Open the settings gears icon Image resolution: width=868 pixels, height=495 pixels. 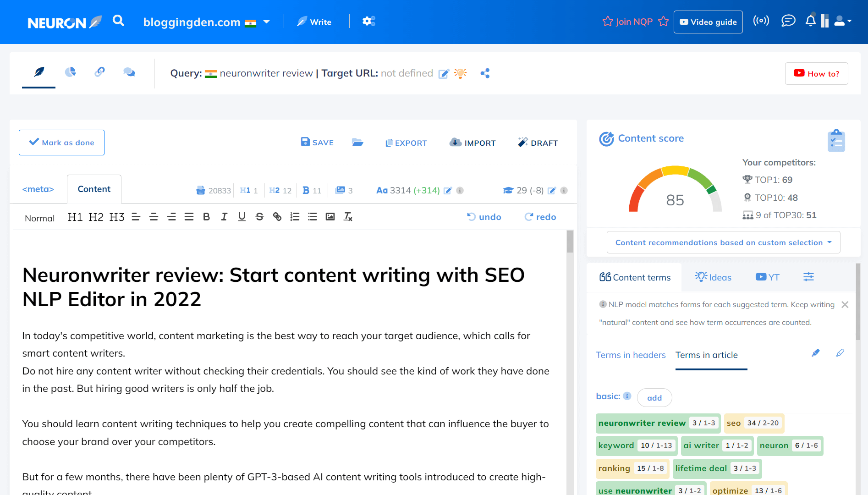(x=369, y=21)
